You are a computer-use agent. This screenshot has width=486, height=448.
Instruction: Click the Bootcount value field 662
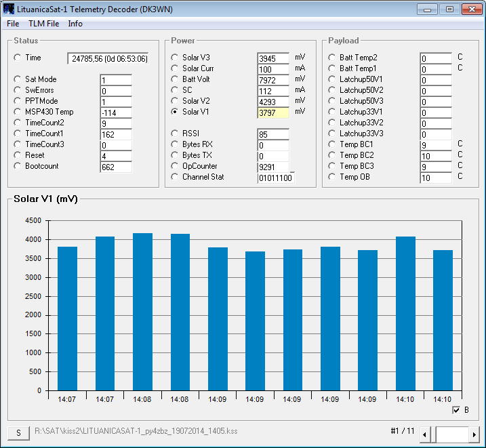116,167
